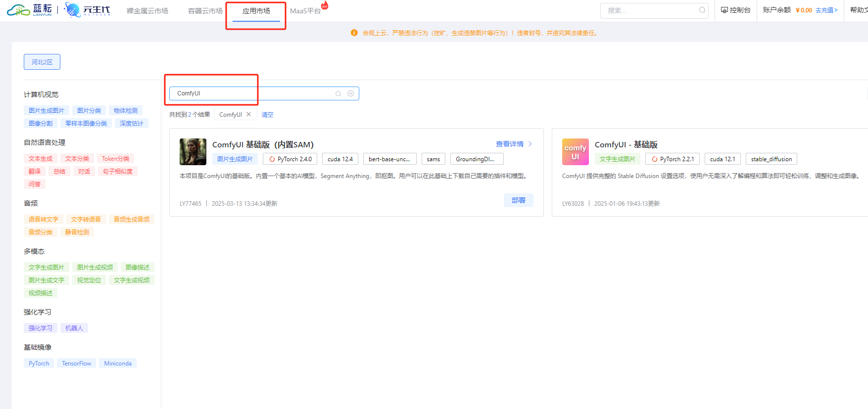Filter by 对话 category
Screen dimensions: 868x409
click(84, 172)
